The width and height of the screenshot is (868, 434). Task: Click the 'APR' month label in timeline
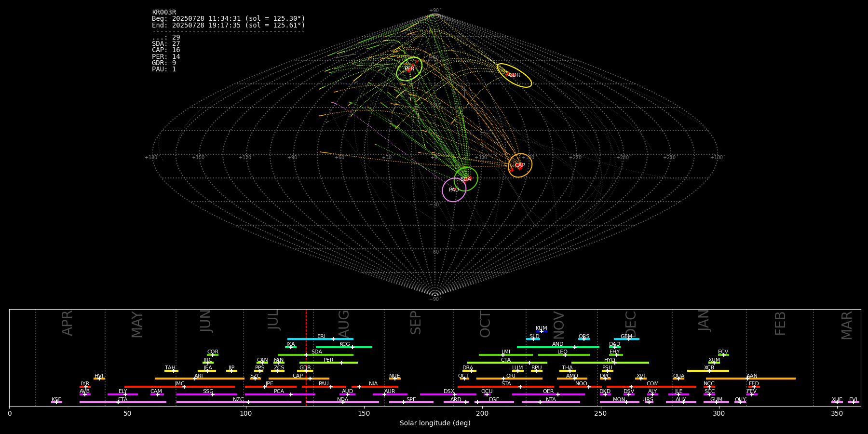[67, 323]
